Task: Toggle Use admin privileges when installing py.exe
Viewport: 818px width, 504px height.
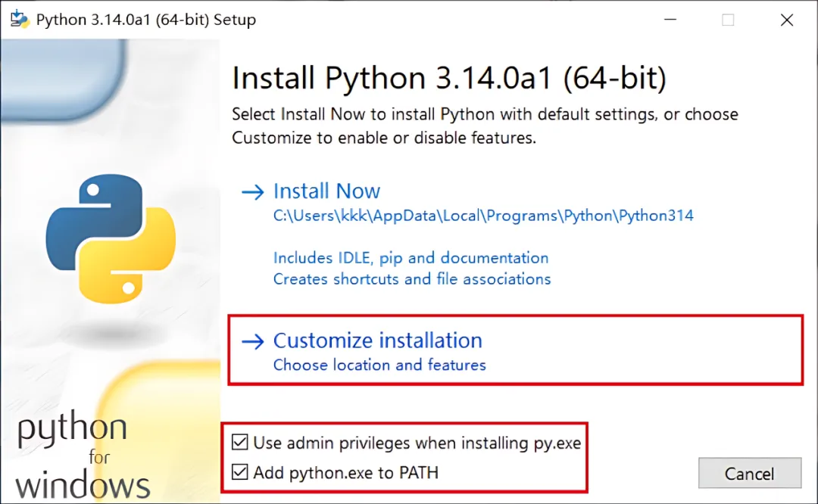Action: pyautogui.click(x=240, y=443)
